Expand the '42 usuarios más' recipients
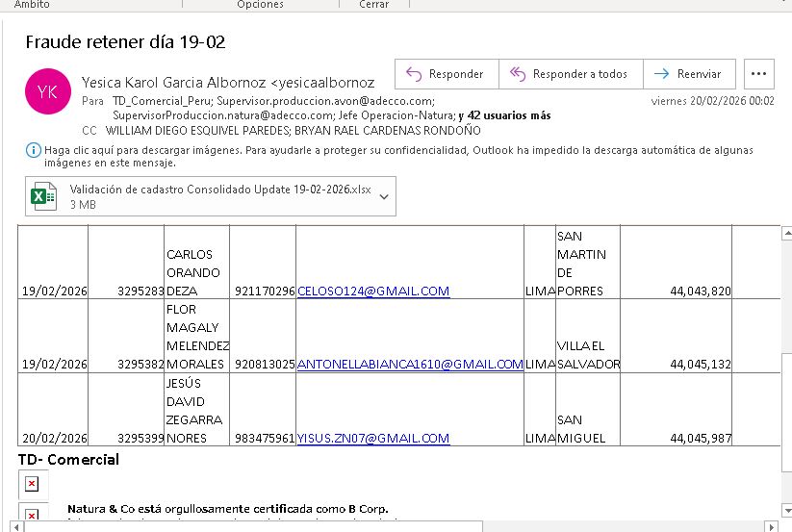 [504, 115]
